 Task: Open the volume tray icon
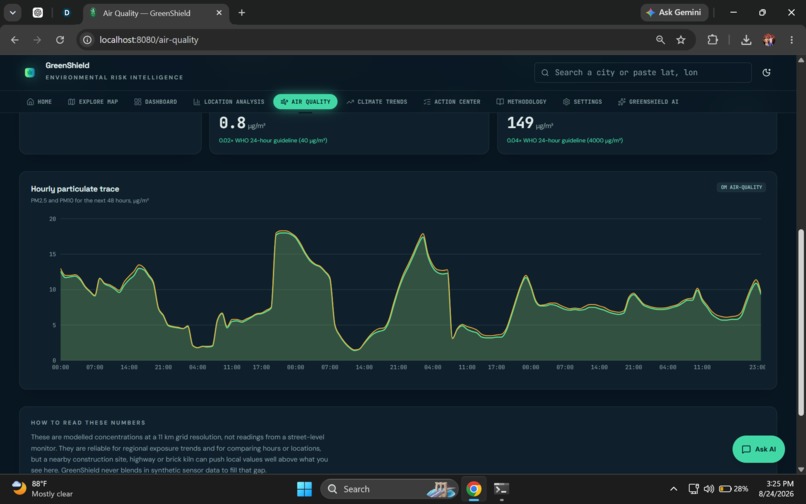pos(709,489)
